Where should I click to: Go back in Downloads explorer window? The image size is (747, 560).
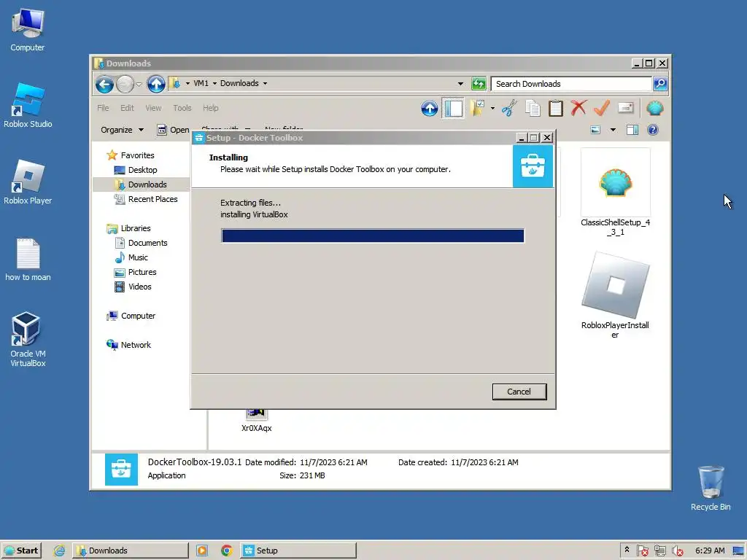[104, 85]
